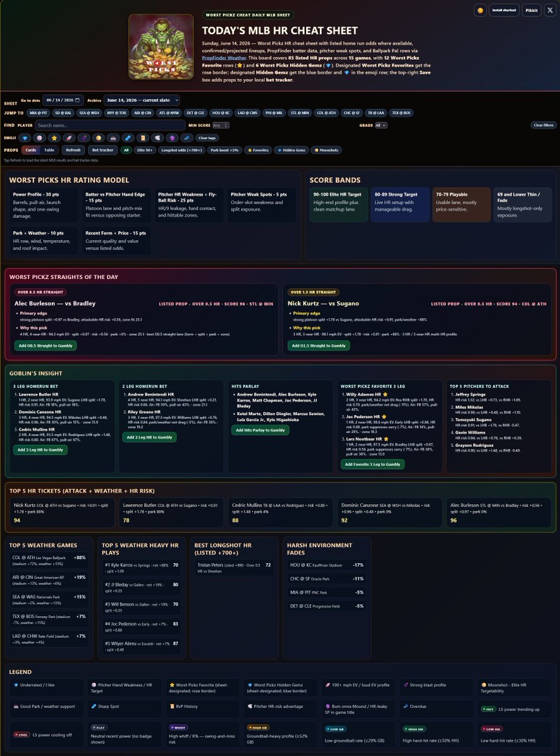Filter by the wave Overdue emoji tag
This screenshot has width=560, height=756.
click(x=186, y=138)
